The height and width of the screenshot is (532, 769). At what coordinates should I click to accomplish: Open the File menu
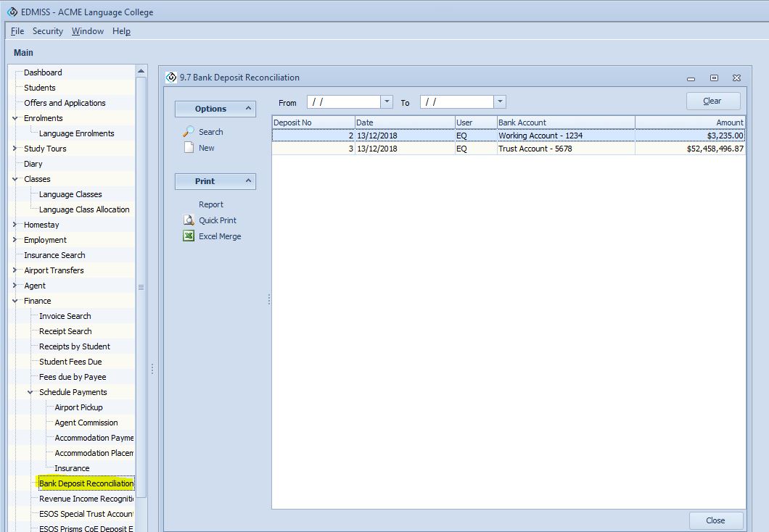17,31
